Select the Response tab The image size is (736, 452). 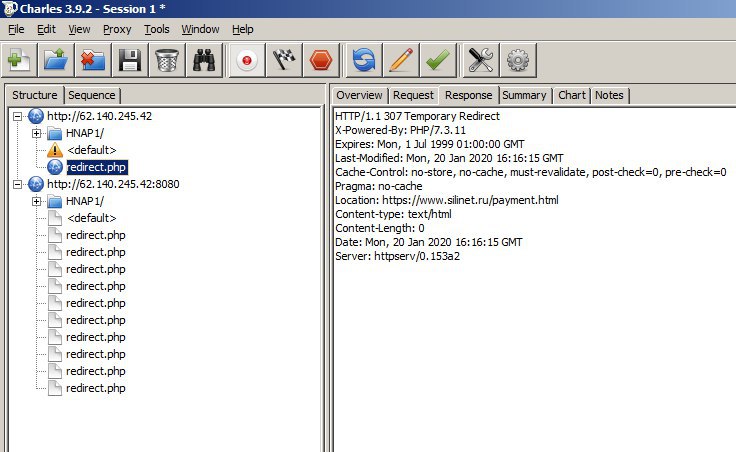[x=468, y=95]
